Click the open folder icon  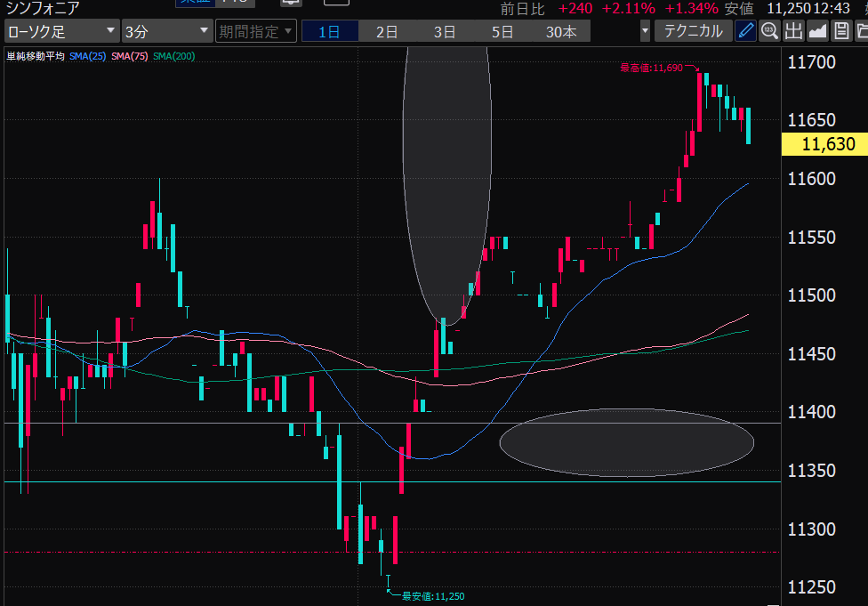coord(862,31)
